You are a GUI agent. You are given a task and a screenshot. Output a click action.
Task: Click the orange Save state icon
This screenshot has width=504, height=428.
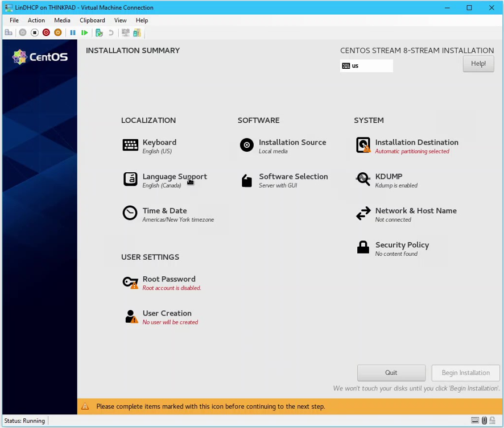click(58, 32)
